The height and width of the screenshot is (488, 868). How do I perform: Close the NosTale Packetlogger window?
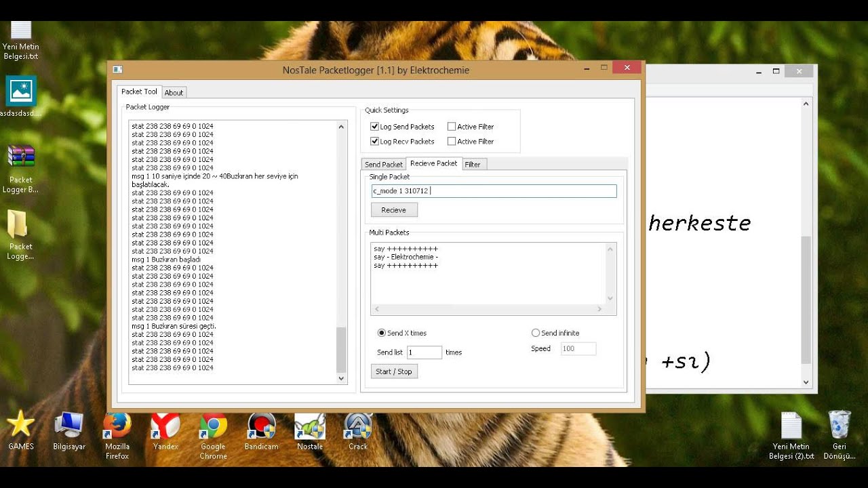(627, 67)
